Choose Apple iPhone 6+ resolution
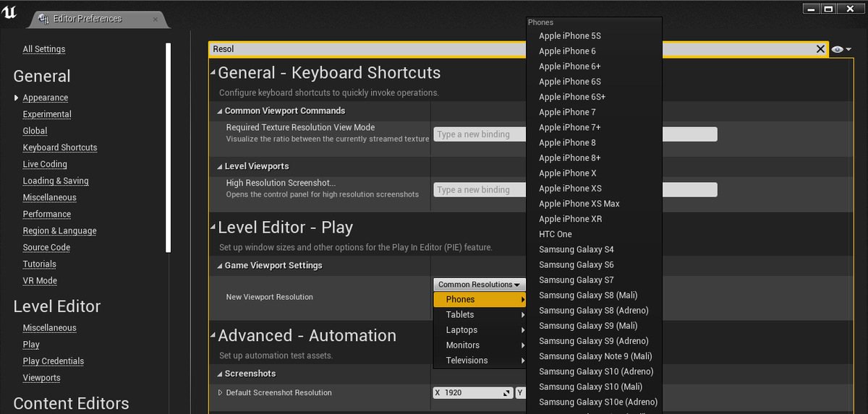This screenshot has width=868, height=414. pos(594,66)
